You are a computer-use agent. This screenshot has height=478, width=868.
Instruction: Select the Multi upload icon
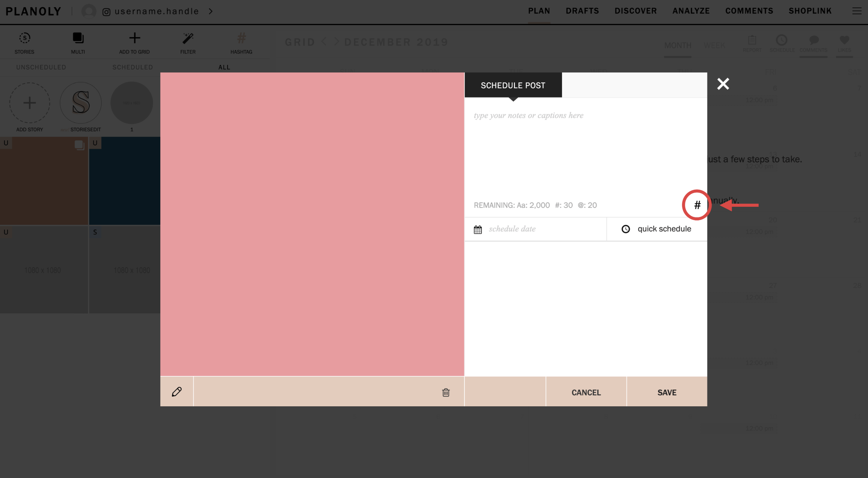pos(78,38)
